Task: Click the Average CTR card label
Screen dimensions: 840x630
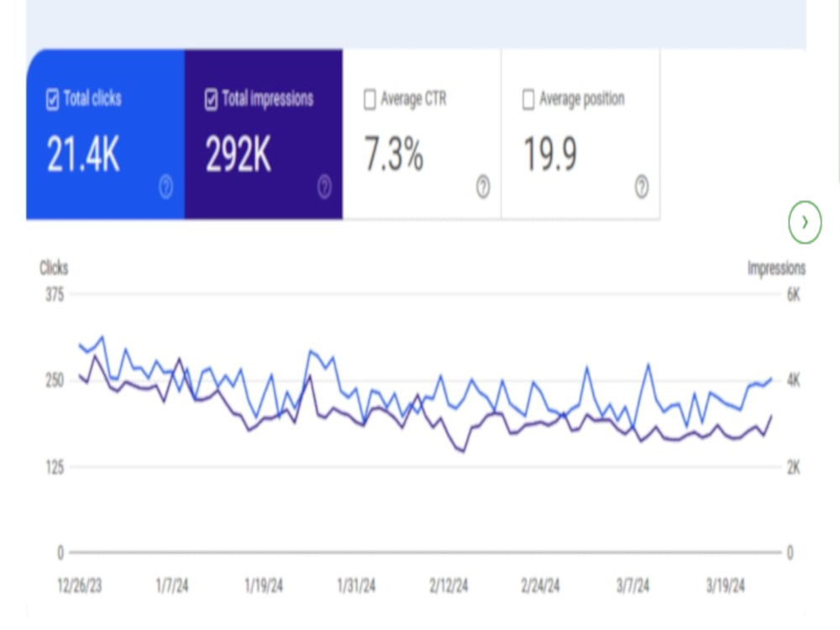Action: [x=413, y=98]
